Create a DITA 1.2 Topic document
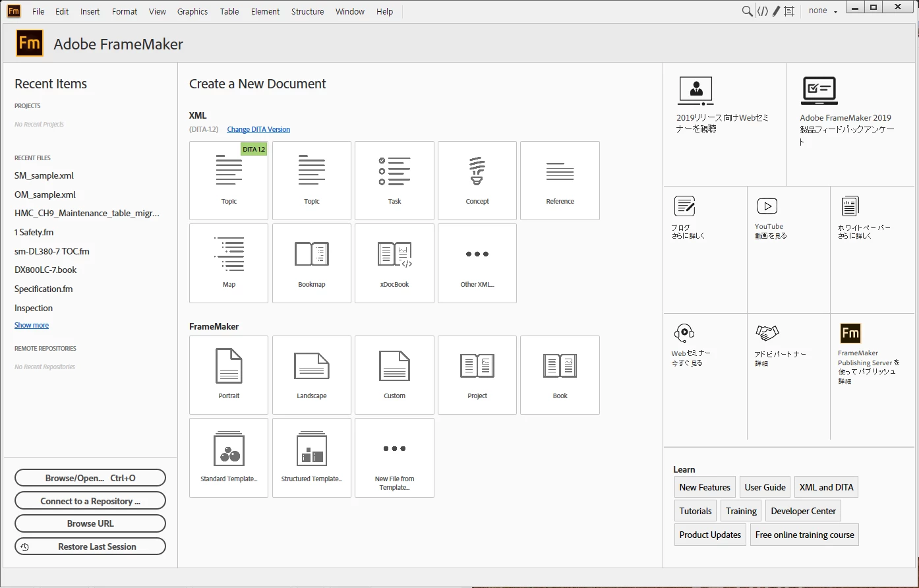The width and height of the screenshot is (919, 588). pos(229,181)
